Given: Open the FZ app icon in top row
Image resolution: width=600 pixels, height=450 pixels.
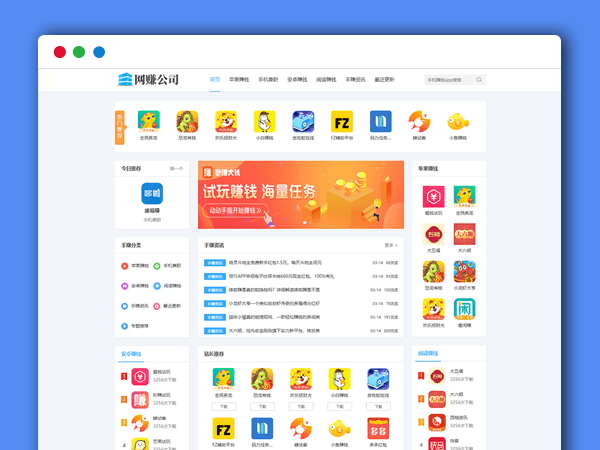Looking at the screenshot, I should pos(341,122).
